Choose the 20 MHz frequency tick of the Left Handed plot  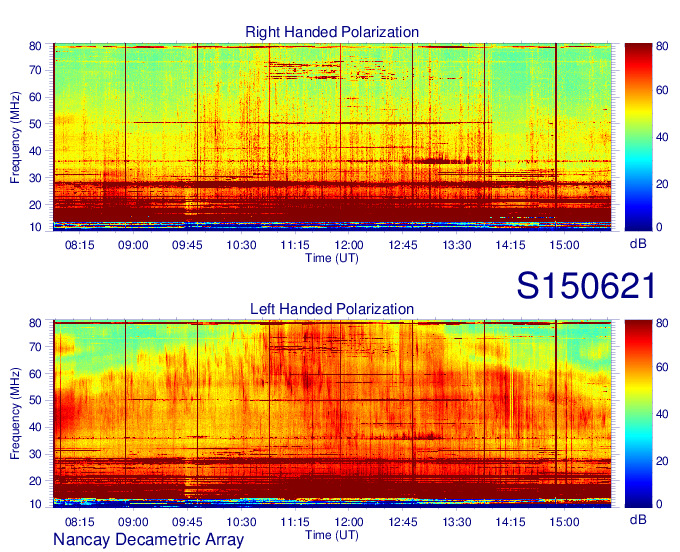36,481
